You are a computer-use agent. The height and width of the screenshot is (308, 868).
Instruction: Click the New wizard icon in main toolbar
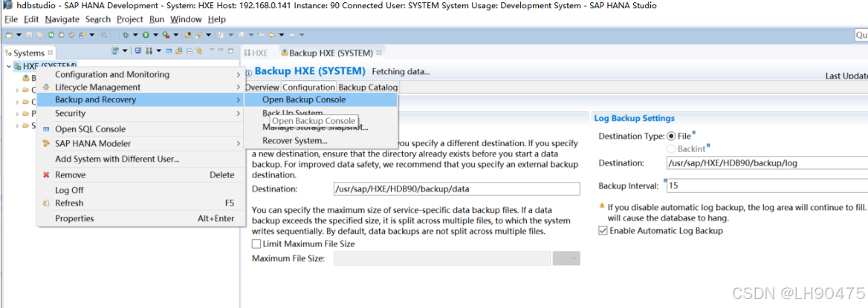point(9,35)
